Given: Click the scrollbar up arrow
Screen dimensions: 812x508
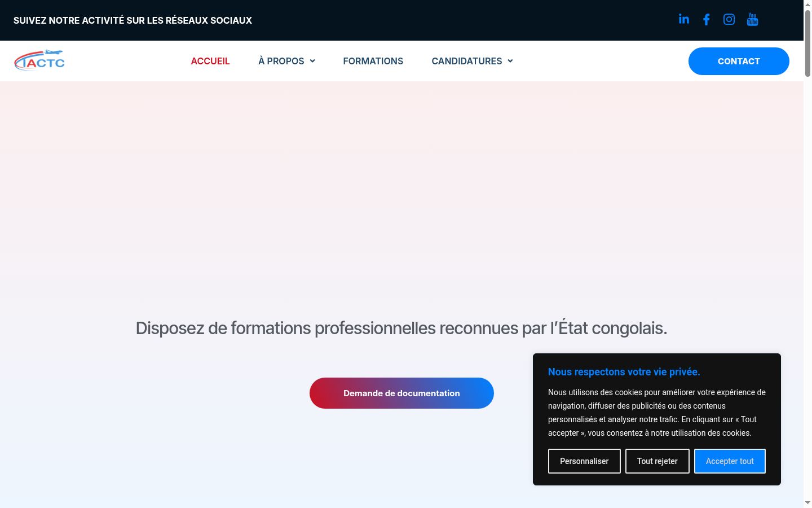Looking at the screenshot, I should (x=807, y=4).
